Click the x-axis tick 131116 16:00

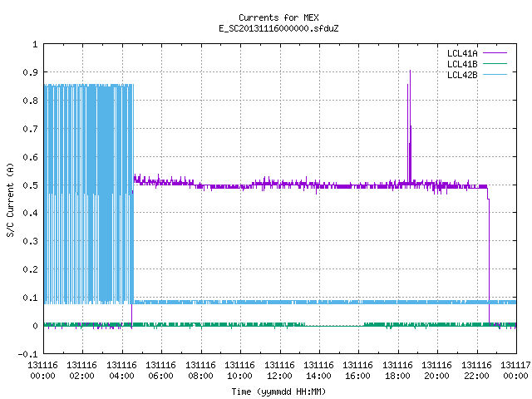click(x=357, y=371)
